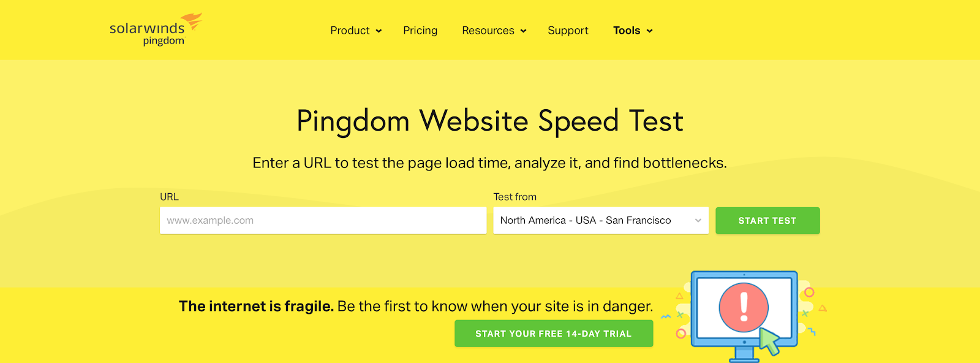This screenshot has width=980, height=363.
Task: Start your free 14-day trial
Action: [x=553, y=334]
